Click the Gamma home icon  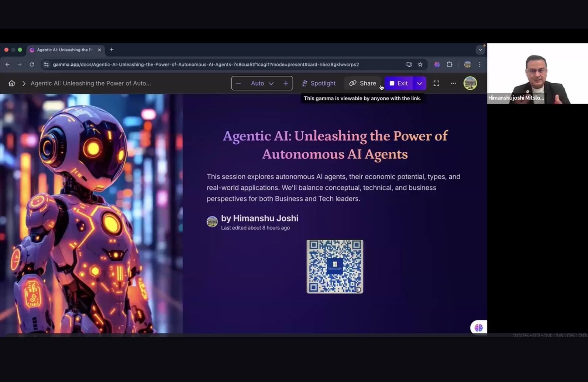12,83
